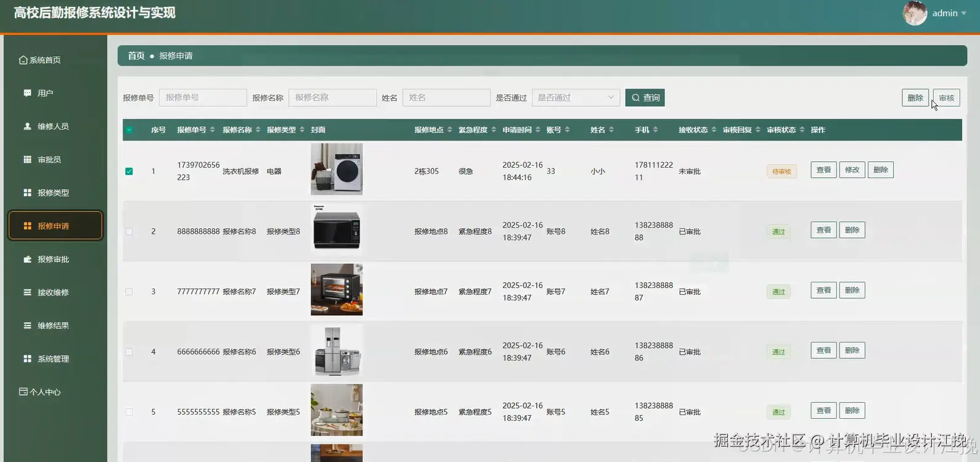Viewport: 980px width, 462px height.
Task: Sort by 审核回复 column arrows
Action: [757, 130]
